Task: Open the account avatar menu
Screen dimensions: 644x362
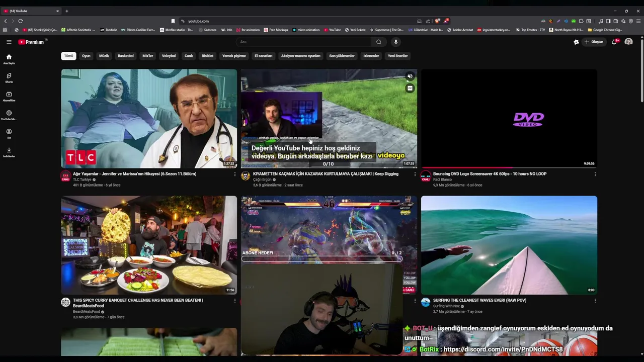Action: tap(628, 42)
